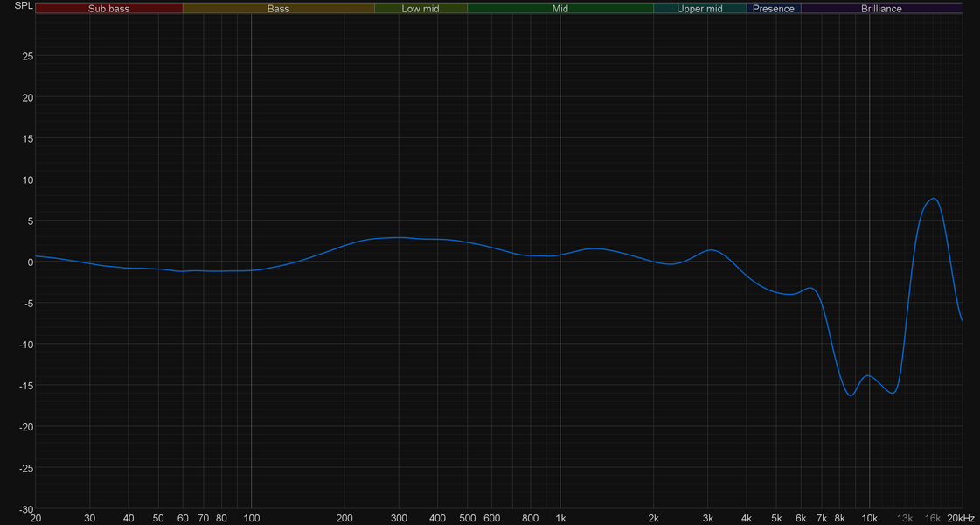Click the 5k frequency label
Screen dimensions: 980x525
[777, 518]
